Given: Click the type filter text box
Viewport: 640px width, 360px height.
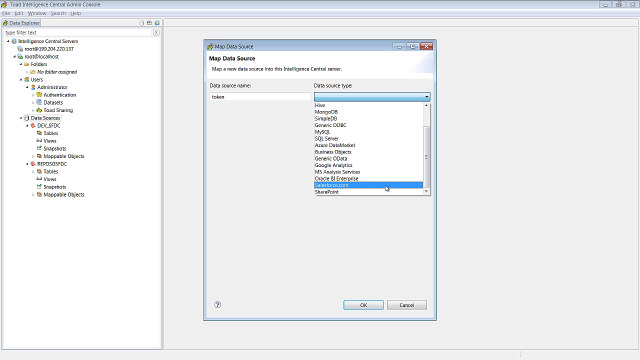Looking at the screenshot, I should point(78,32).
